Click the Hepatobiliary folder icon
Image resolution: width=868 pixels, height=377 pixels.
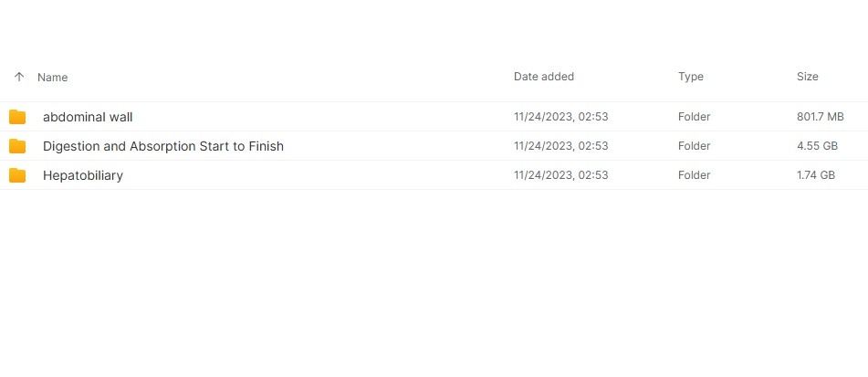17,175
